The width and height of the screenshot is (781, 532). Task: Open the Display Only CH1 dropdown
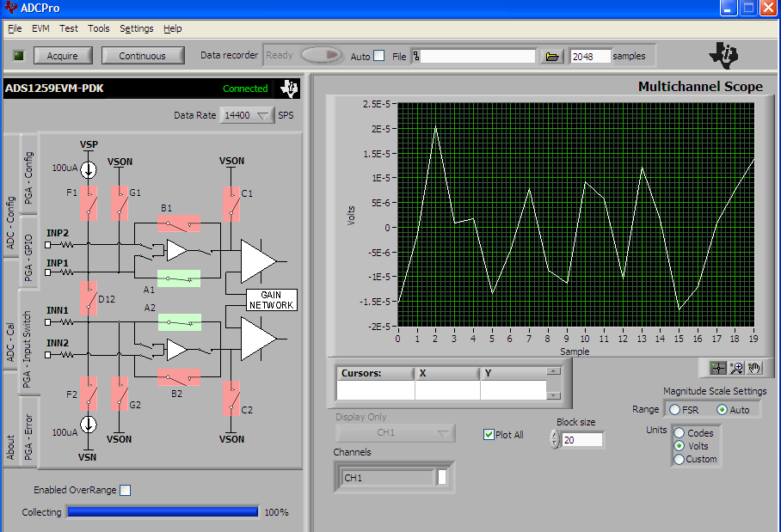(396, 433)
